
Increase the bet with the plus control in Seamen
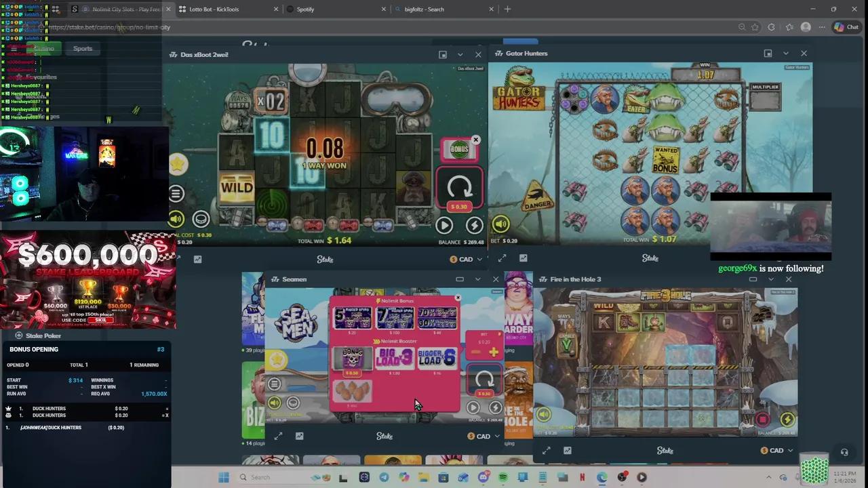click(494, 352)
